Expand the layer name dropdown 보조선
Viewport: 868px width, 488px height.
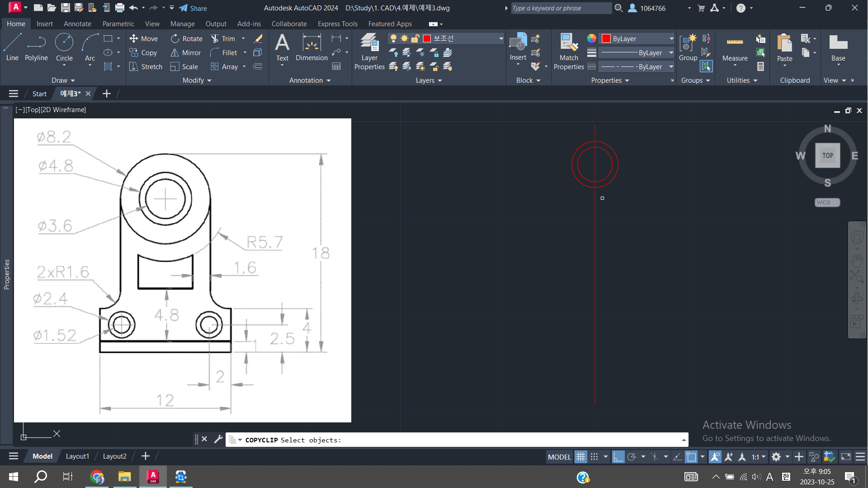pos(501,39)
